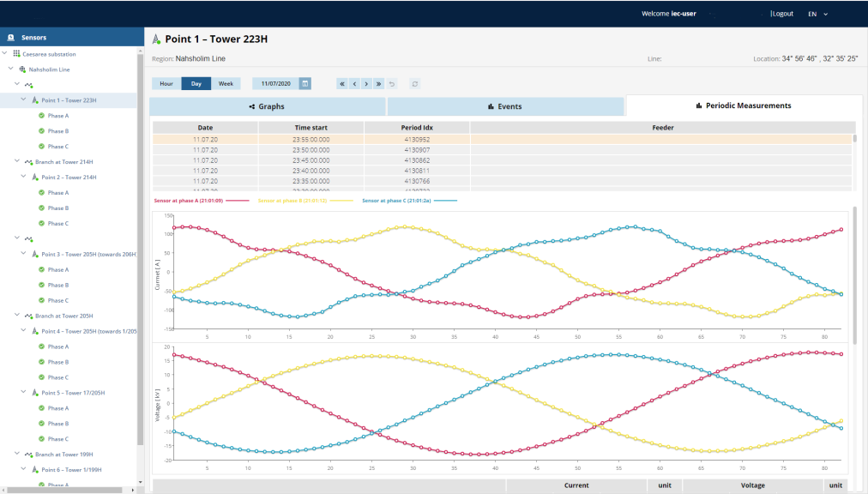Click the Caesarea substation grid icon
This screenshot has width=868, height=494.
coord(16,53)
